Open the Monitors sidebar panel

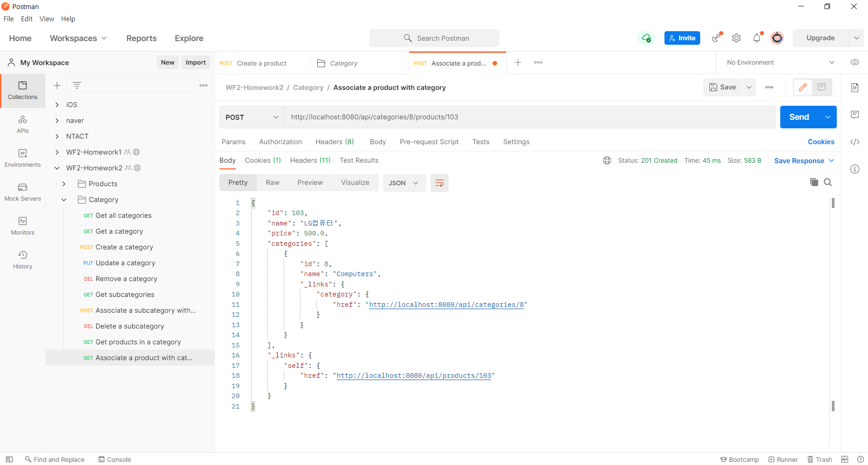tap(23, 226)
